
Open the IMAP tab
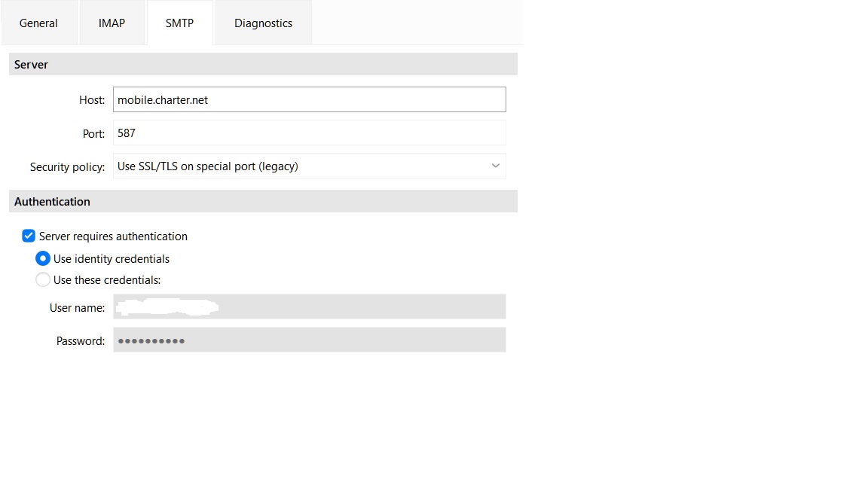pyautogui.click(x=112, y=23)
